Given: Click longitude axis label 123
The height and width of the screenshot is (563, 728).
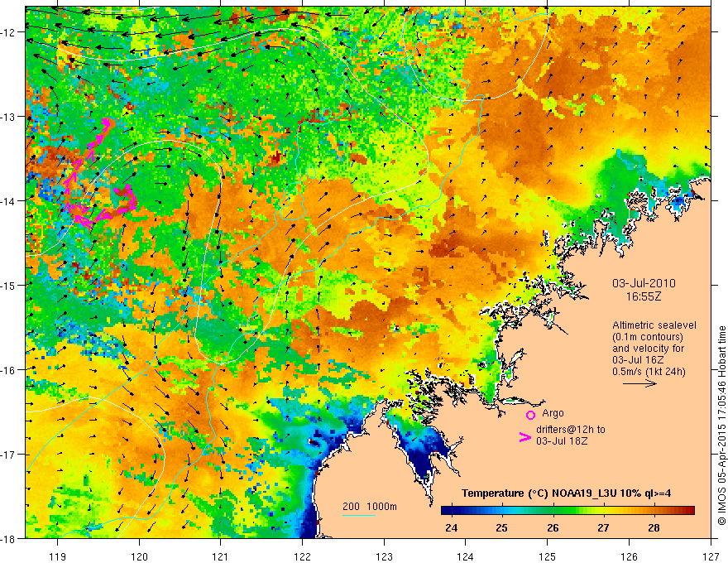Looking at the screenshot, I should [384, 556].
